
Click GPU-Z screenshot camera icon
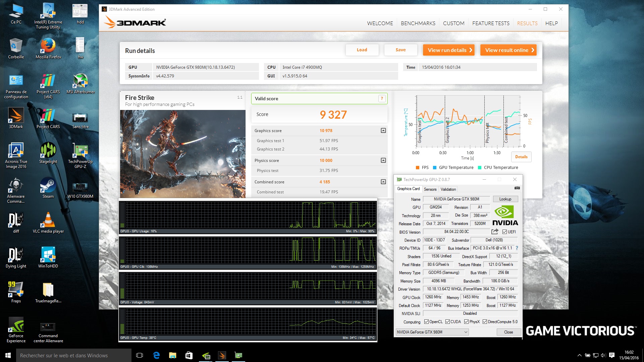click(x=517, y=188)
